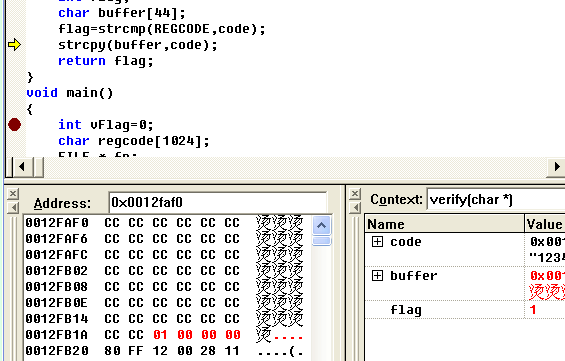Click memory address row 0012FB0E
Image resolution: width=565 pixels, height=361 pixels.
click(x=164, y=303)
